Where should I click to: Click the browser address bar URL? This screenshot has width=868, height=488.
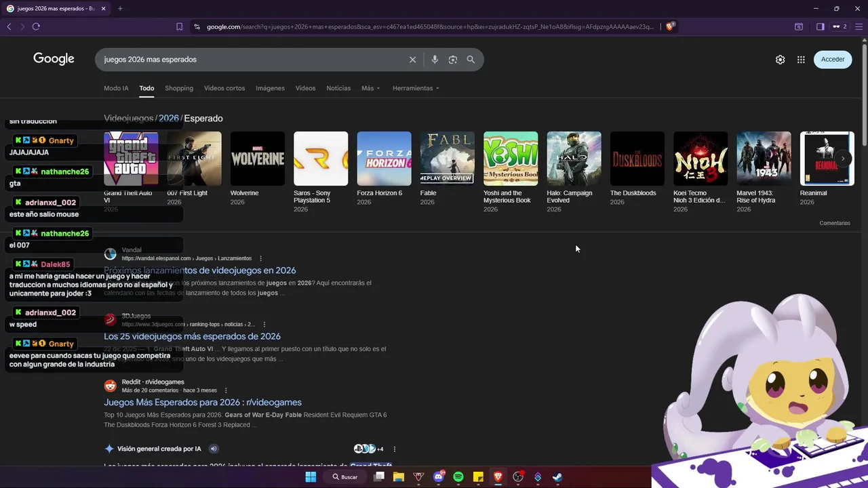430,26
